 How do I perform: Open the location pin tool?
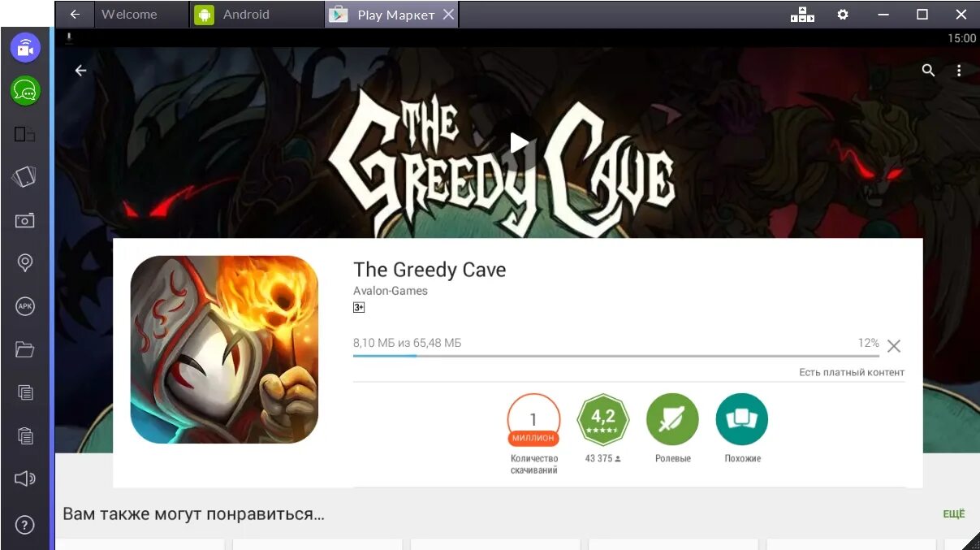(x=25, y=263)
